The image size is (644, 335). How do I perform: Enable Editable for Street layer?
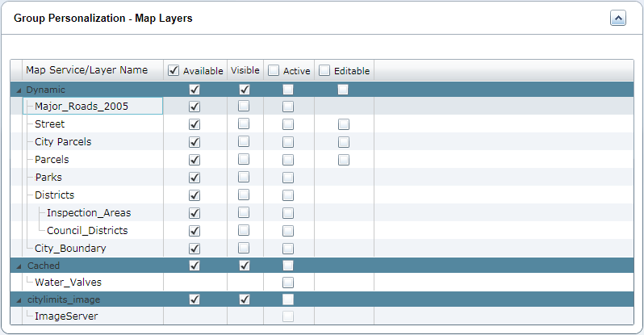pyautogui.click(x=344, y=124)
